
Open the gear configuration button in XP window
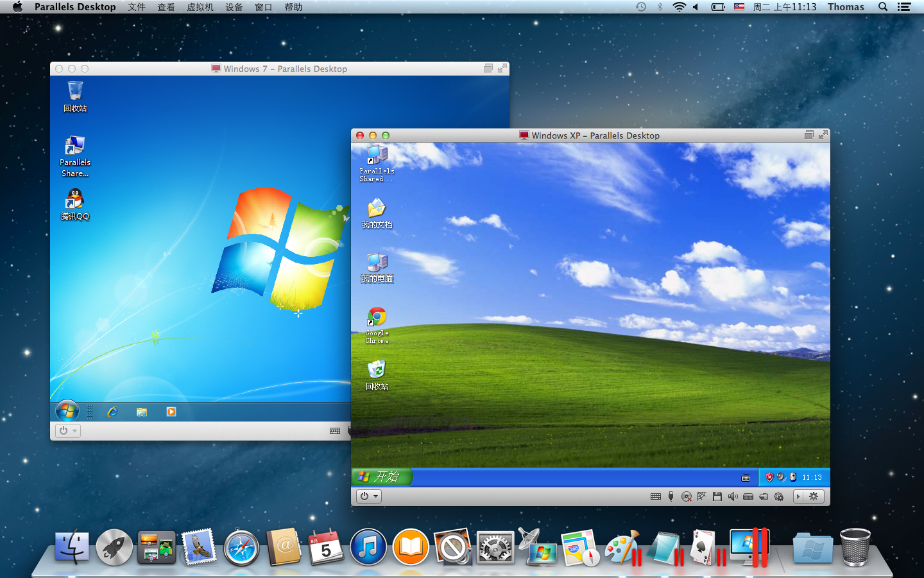click(x=814, y=496)
